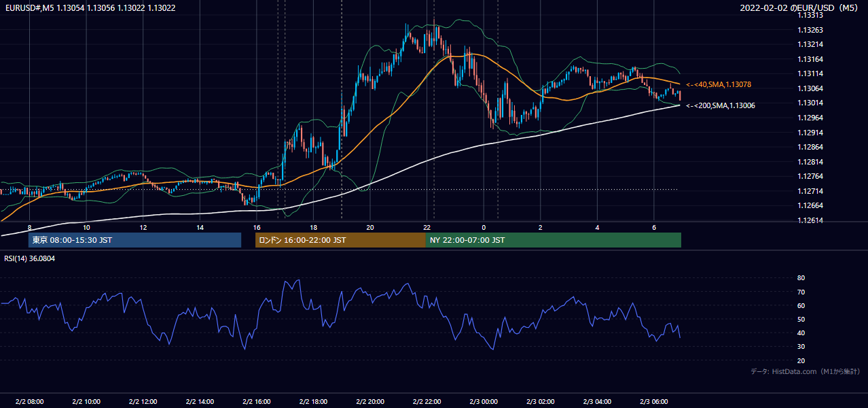Click price axis value 1.13214
The height and width of the screenshot is (408, 868).
click(811, 44)
